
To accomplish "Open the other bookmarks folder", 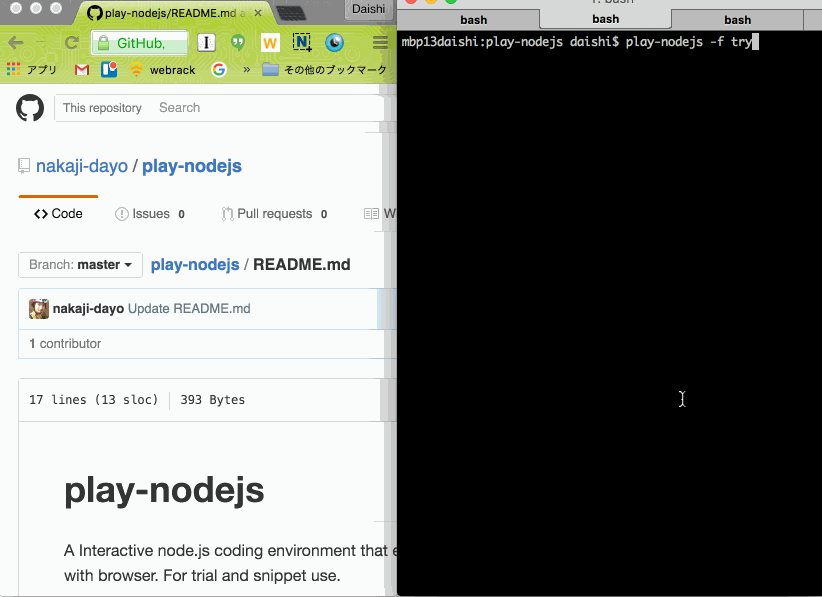I will click(x=324, y=69).
